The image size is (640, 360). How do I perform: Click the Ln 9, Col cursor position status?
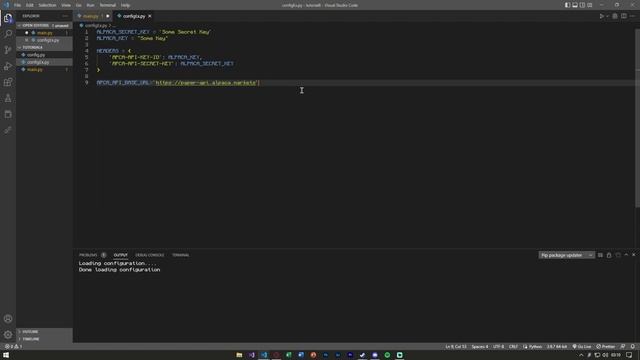456,347
